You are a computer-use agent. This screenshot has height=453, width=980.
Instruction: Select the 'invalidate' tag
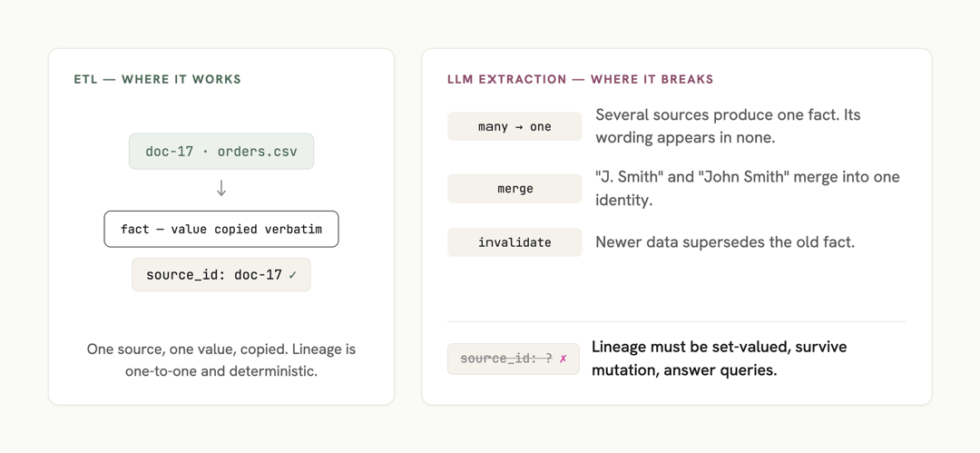tap(514, 242)
